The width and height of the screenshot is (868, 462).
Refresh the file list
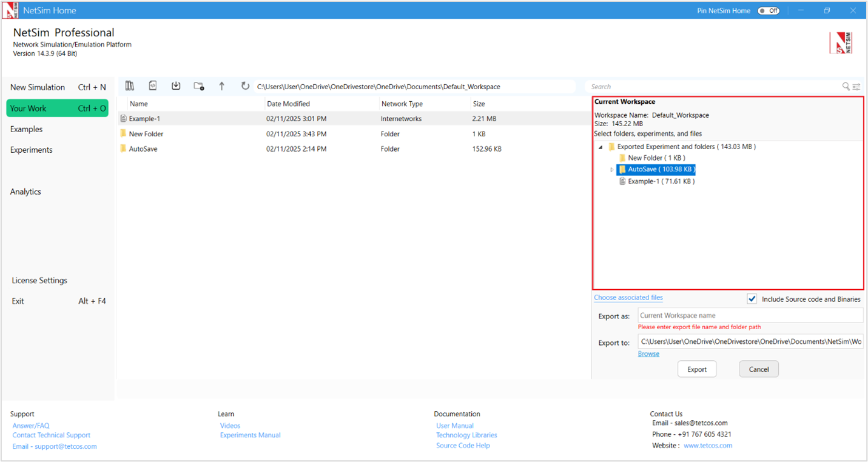point(245,86)
